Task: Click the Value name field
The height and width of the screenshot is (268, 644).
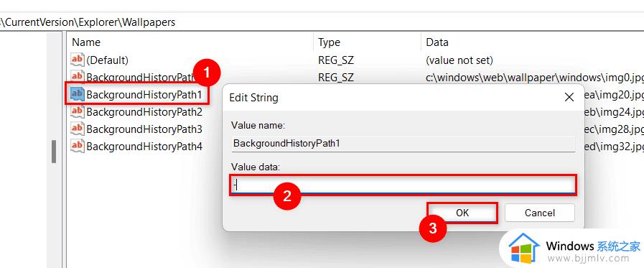Action: 403,144
